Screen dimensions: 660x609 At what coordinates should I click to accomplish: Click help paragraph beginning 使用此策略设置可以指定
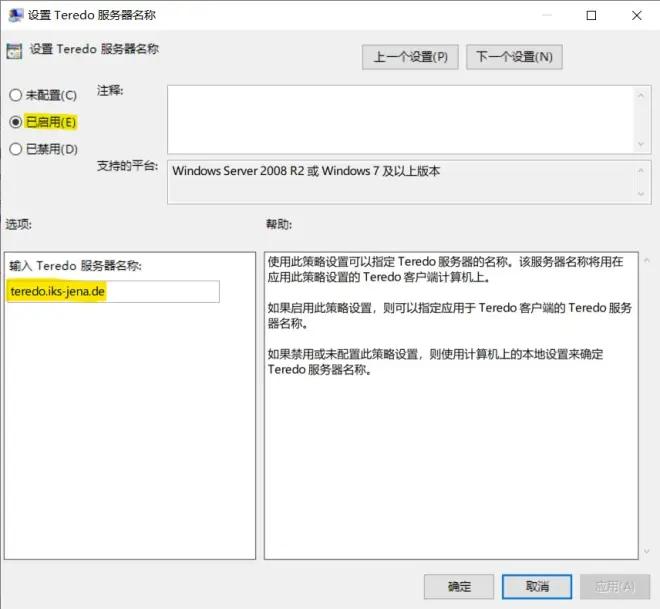(445, 269)
